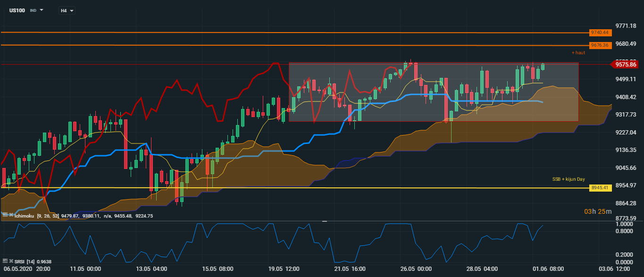Viewport: 644px width, 277px height.
Task: Click the 9499.11 price axis label
Action: 626,79
